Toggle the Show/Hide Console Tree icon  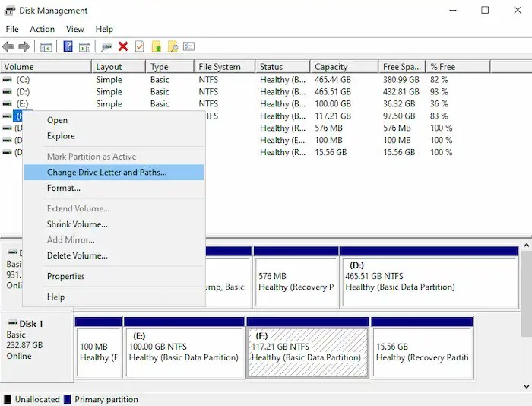pyautogui.click(x=46, y=47)
